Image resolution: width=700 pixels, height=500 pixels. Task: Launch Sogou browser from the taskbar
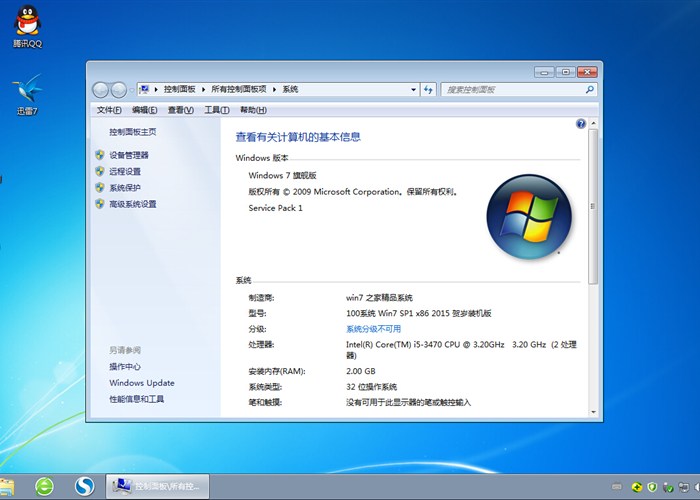(85, 486)
